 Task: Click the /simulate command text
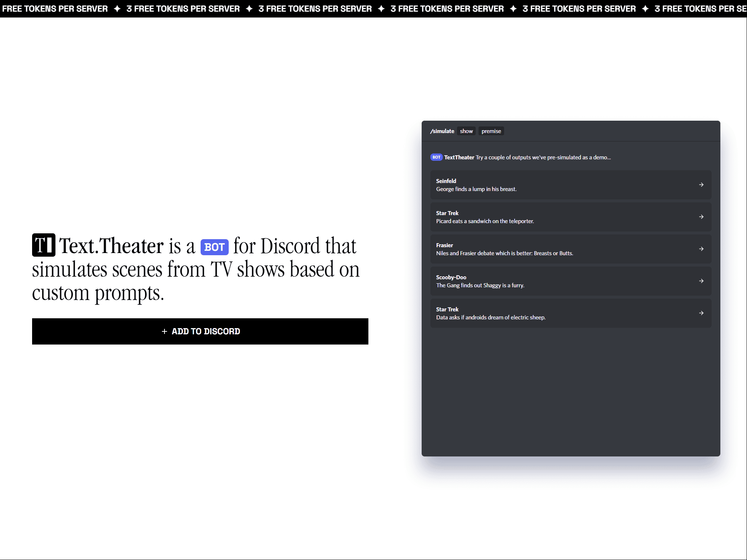[442, 131]
